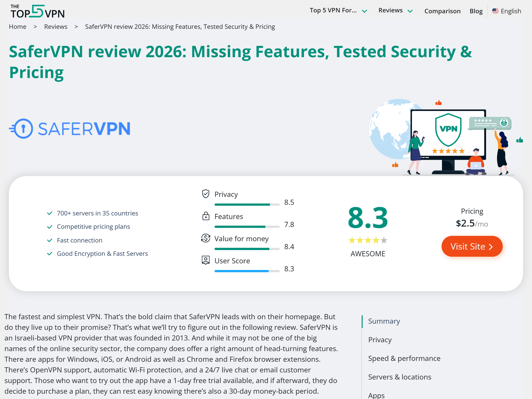Open the Comparison page
The image size is (532, 399).
pos(443,11)
